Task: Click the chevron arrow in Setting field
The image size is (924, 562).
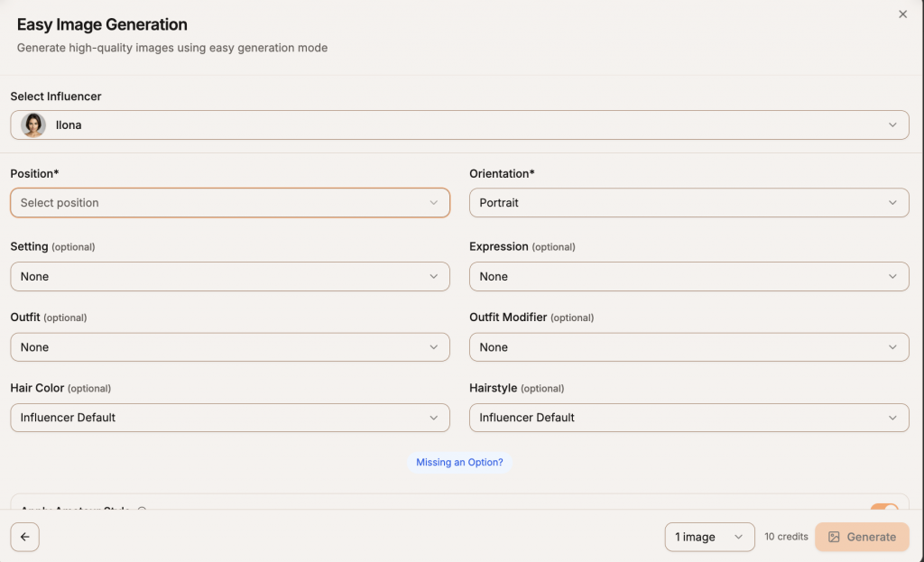Action: [433, 277]
